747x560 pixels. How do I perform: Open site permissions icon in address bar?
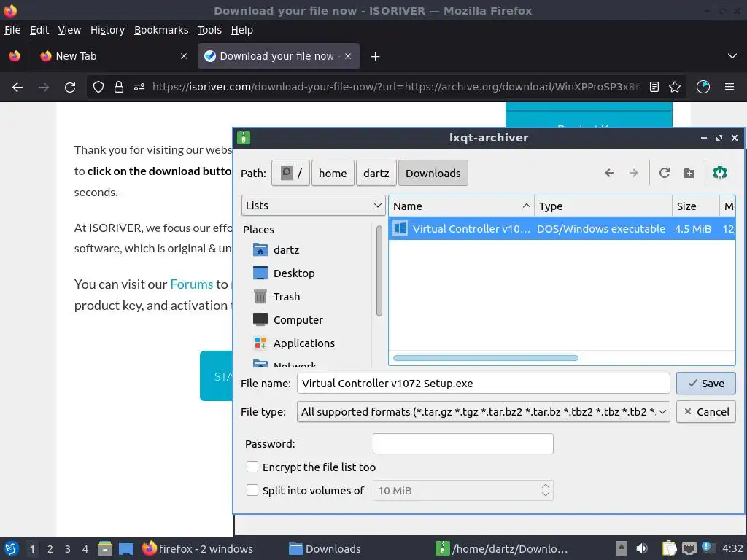click(x=139, y=87)
